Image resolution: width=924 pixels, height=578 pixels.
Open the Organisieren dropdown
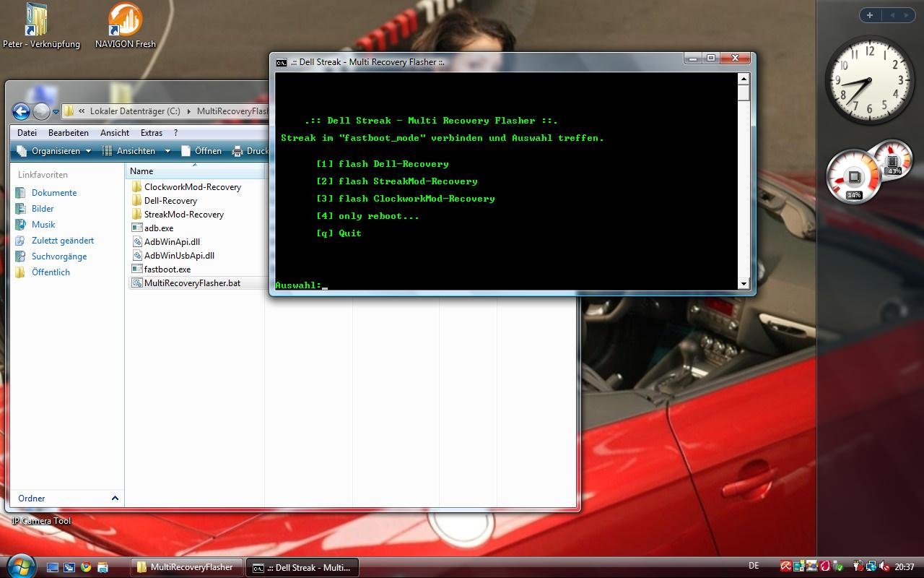(54, 151)
